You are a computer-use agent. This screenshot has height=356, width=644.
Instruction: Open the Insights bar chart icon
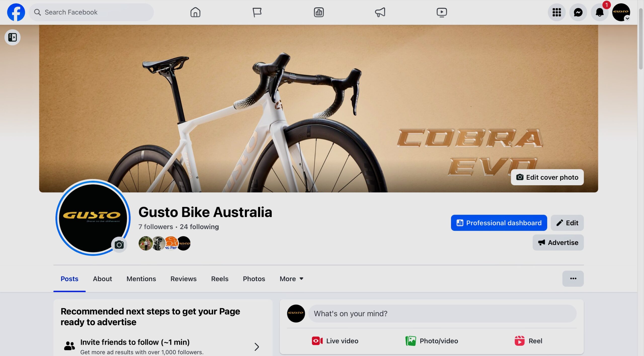tap(318, 12)
